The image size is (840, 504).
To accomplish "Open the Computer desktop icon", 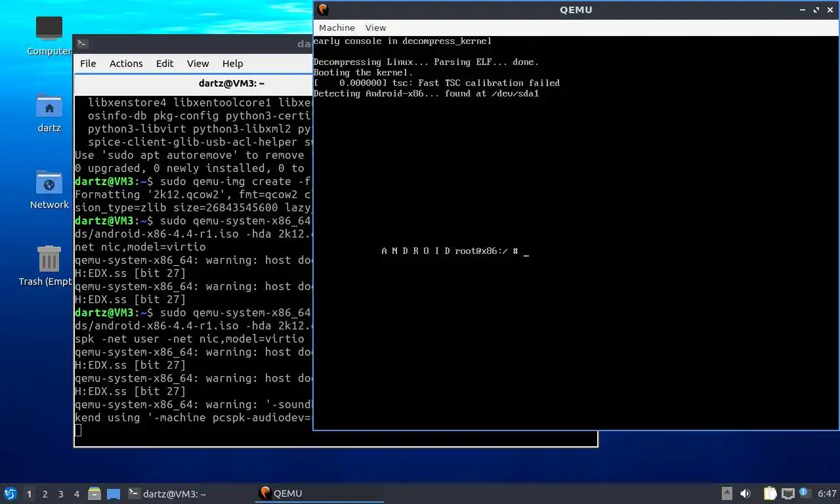I will pyautogui.click(x=49, y=36).
